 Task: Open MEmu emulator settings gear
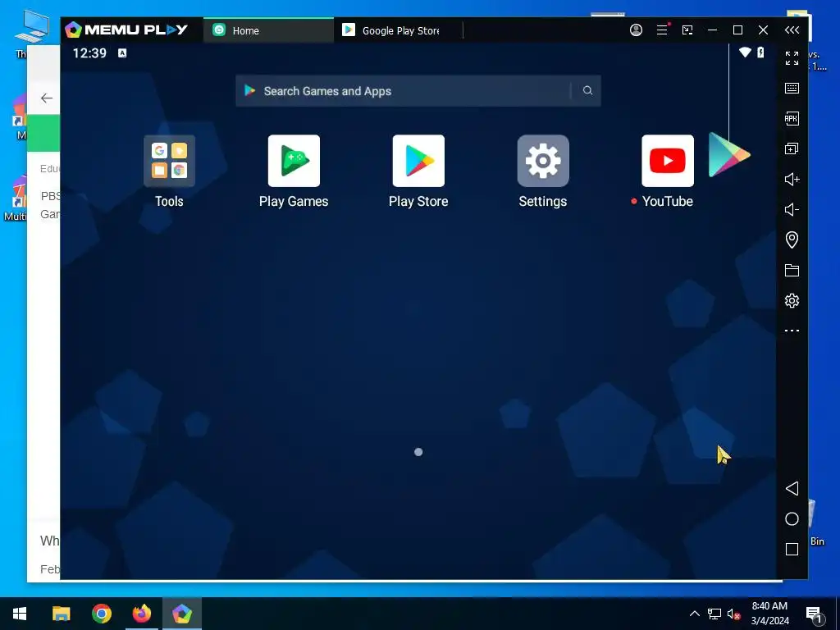(792, 300)
